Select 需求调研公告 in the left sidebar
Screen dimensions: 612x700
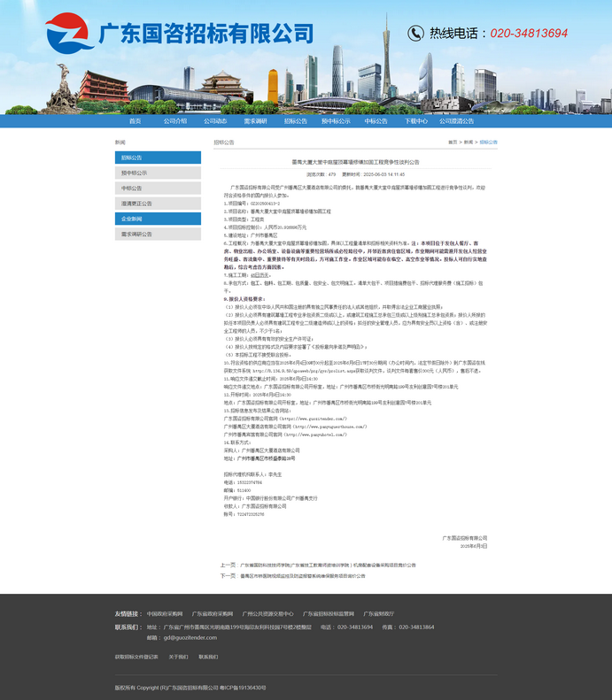158,234
